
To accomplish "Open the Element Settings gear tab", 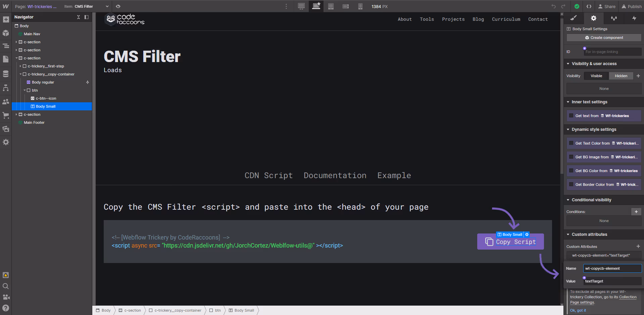I will 594,18.
